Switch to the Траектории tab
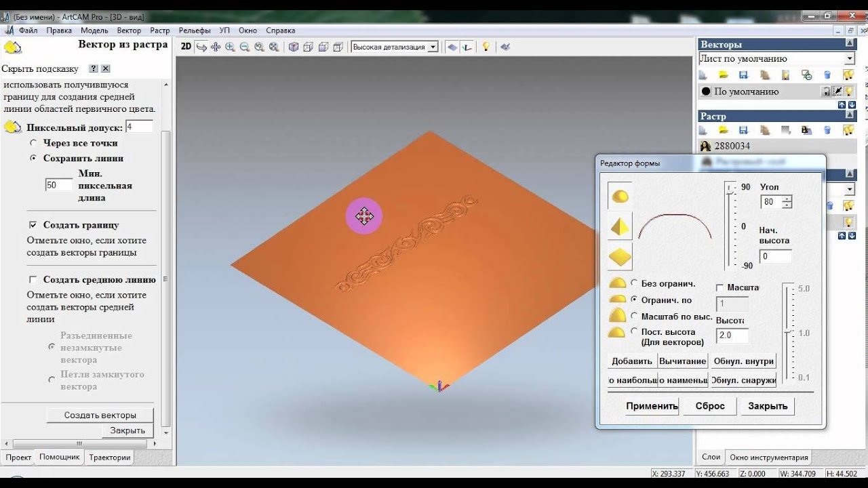 [109, 457]
